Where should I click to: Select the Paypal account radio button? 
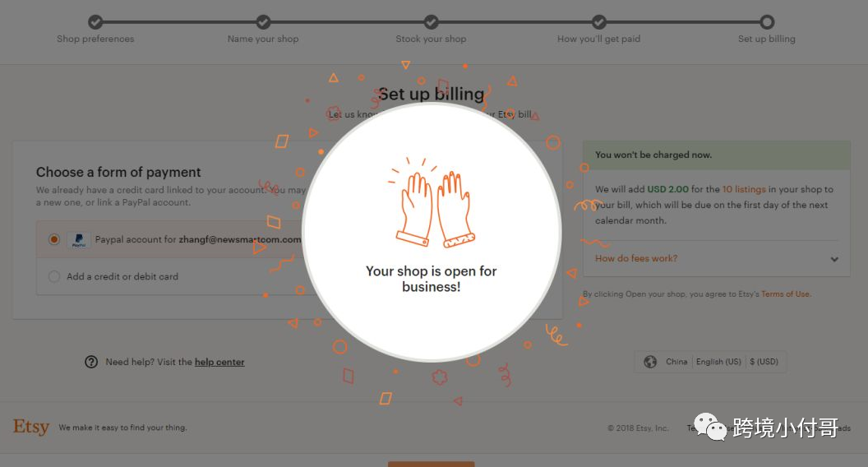[54, 239]
